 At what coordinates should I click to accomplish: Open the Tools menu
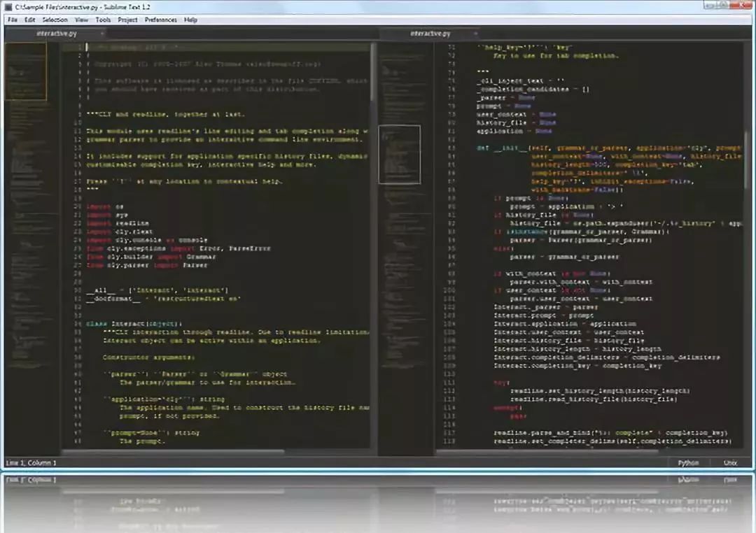[103, 20]
